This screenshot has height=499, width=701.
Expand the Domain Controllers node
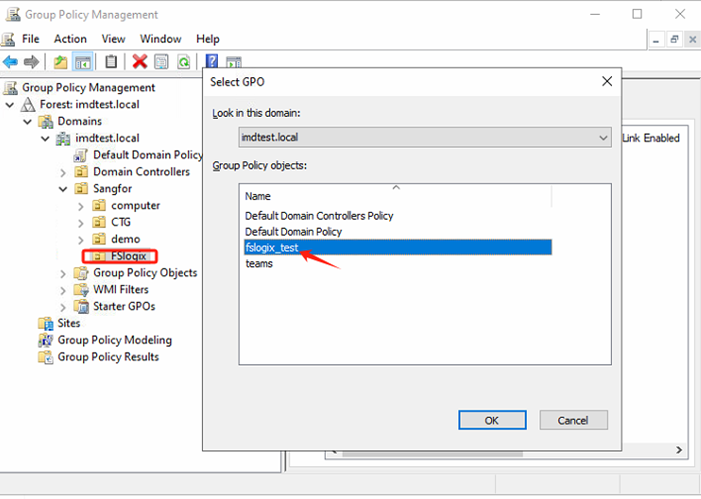[x=63, y=172]
